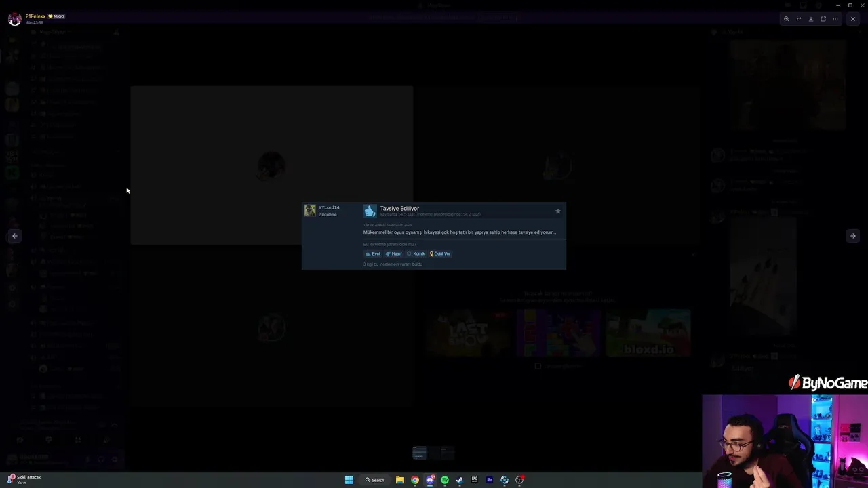The image size is (868, 488).
Task: Open Epic Games Launcher from the taskbar
Action: coord(475,480)
